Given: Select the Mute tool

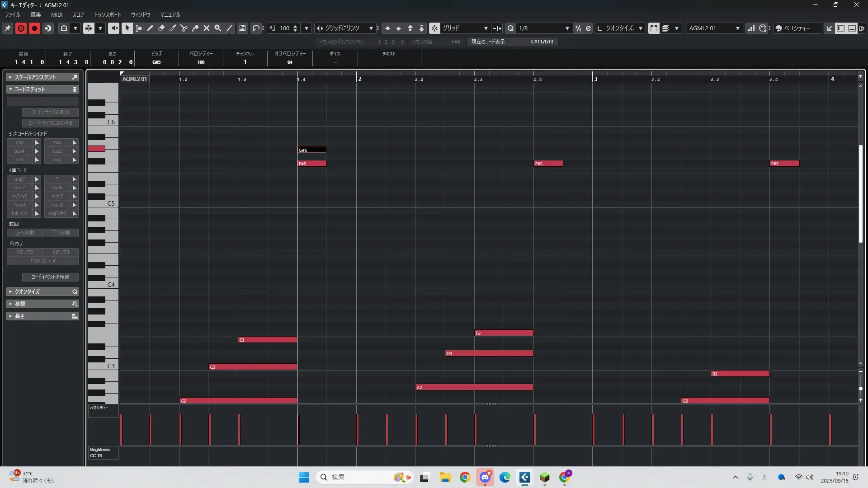Looking at the screenshot, I should [207, 28].
